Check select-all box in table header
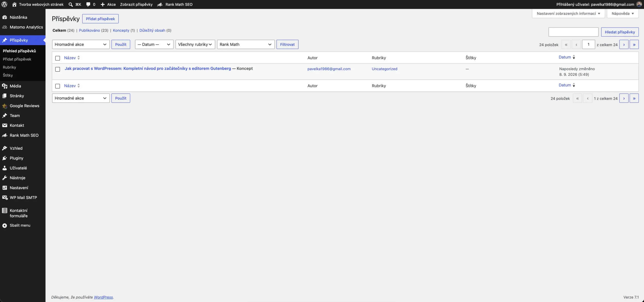The height and width of the screenshot is (302, 644). pos(58,58)
